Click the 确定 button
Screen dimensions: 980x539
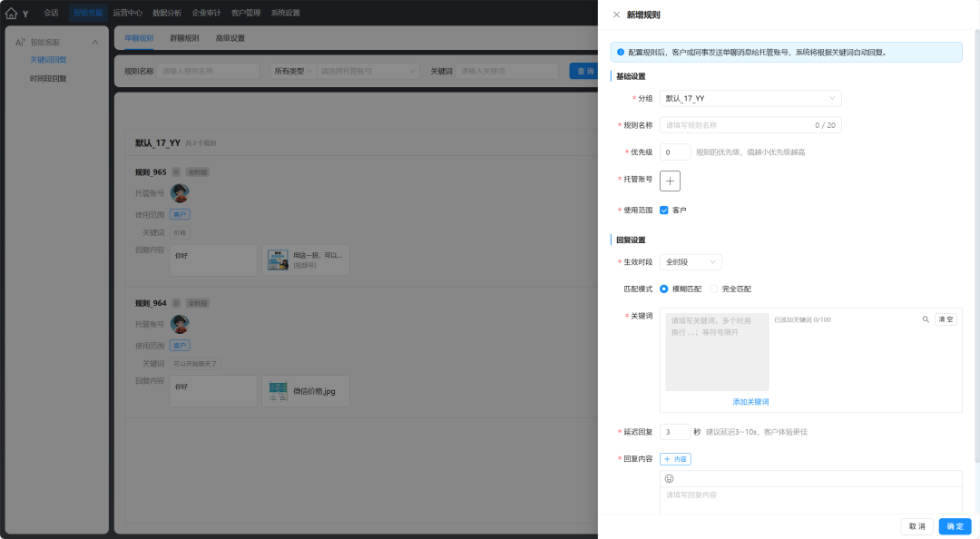955,526
